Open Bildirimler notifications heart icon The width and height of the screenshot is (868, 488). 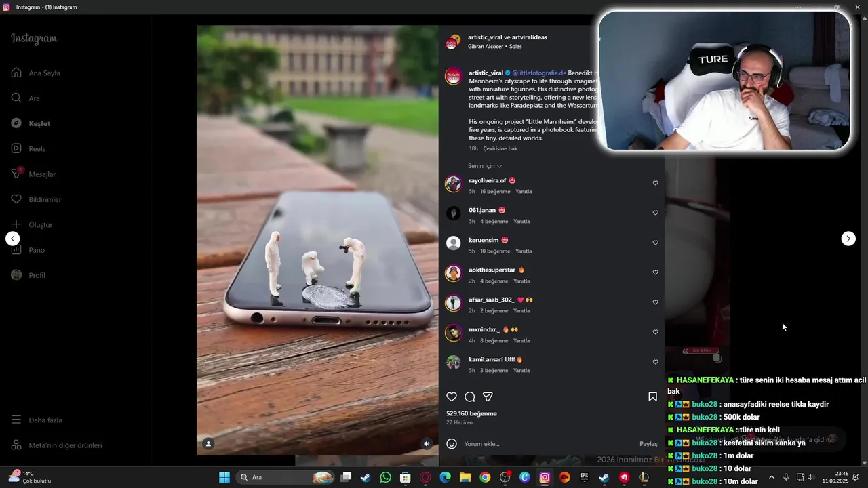point(16,199)
